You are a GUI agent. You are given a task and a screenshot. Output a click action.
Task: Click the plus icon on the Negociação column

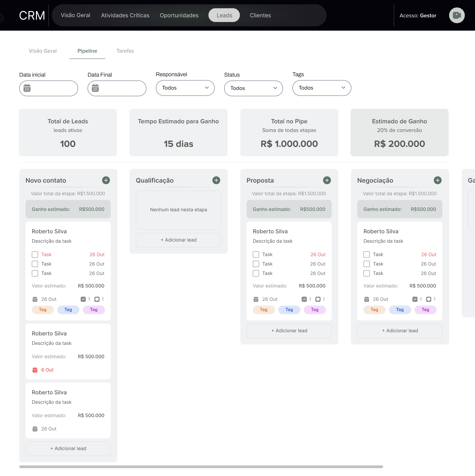click(438, 180)
